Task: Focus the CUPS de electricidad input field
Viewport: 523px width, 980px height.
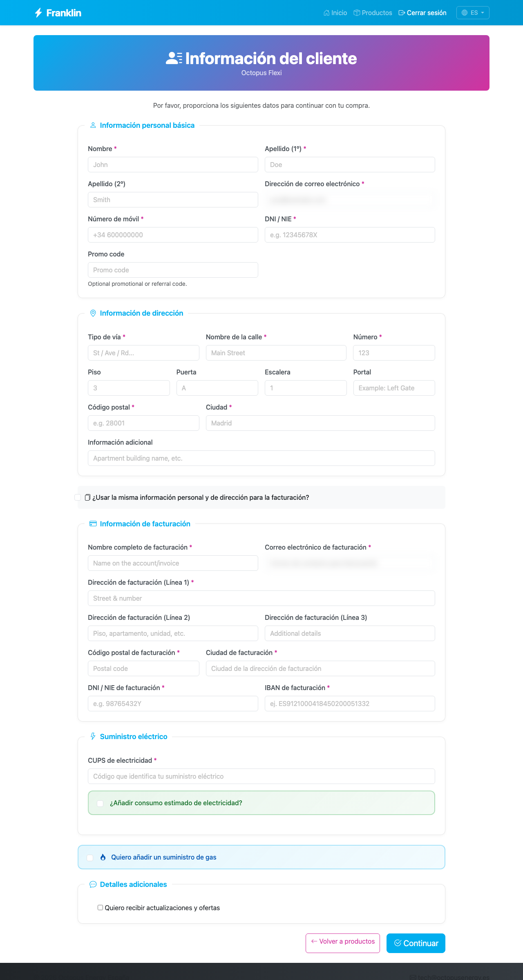Action: [261, 776]
